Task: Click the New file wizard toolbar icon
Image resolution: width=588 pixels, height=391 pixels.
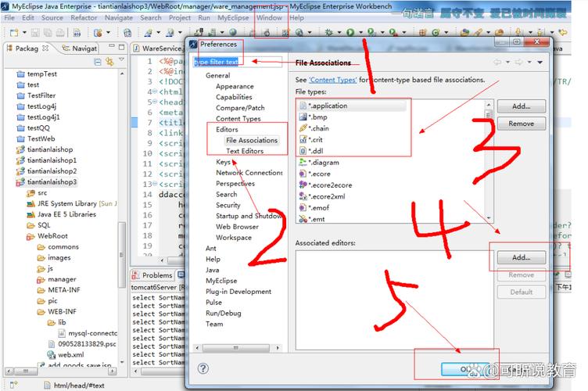Action: (x=14, y=33)
